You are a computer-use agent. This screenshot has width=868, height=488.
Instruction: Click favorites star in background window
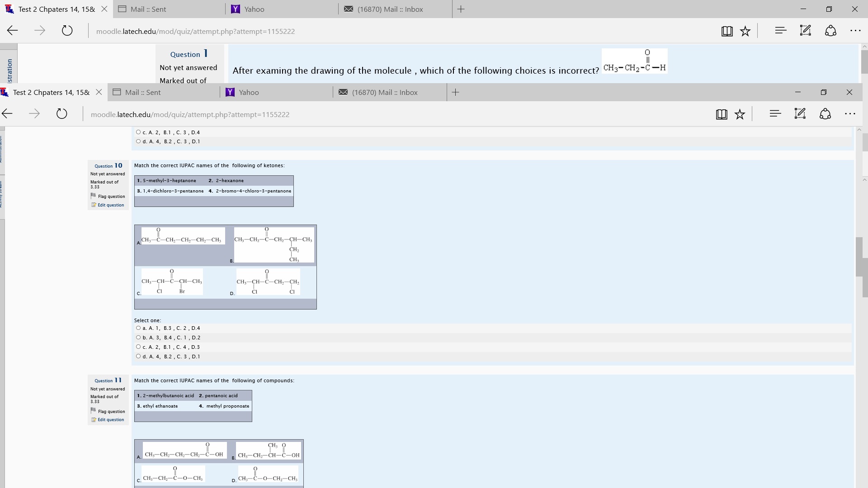[745, 31]
